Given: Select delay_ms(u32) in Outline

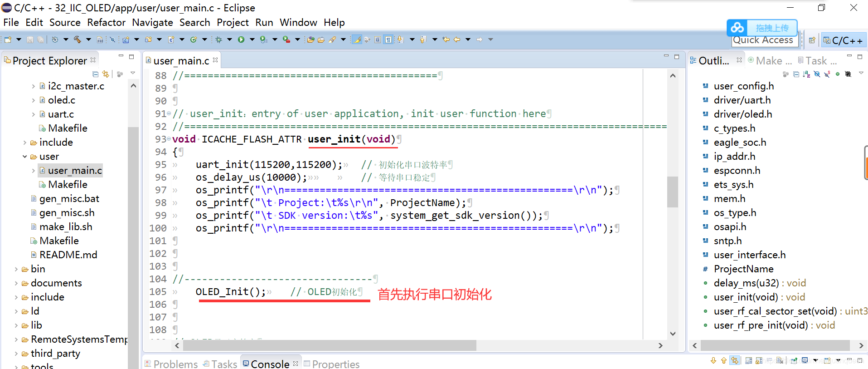Looking at the screenshot, I should pos(760,283).
